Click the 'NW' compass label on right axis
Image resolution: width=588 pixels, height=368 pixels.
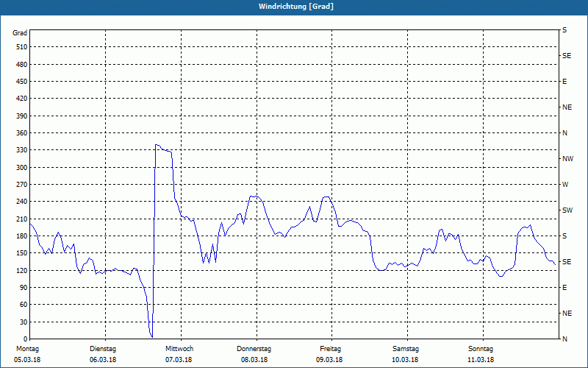tap(567, 159)
